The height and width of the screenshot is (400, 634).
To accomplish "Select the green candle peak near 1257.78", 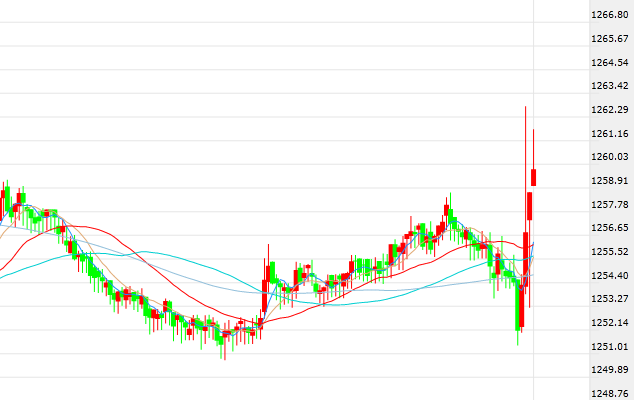I will [x=448, y=212].
